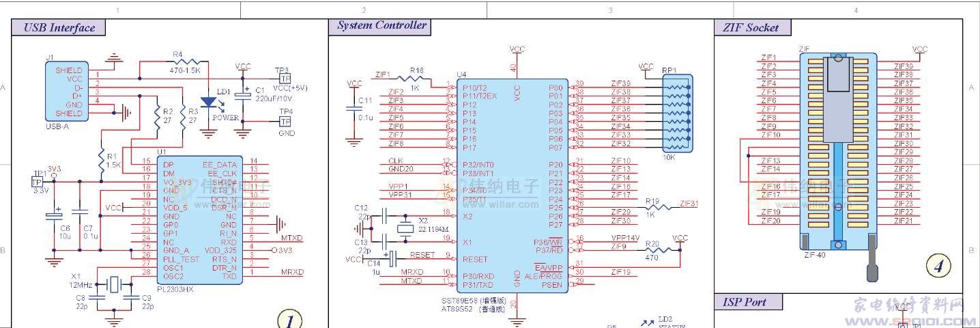Click the P32/INT0 pin label on U4
The height and width of the screenshot is (328, 980).
tap(478, 165)
